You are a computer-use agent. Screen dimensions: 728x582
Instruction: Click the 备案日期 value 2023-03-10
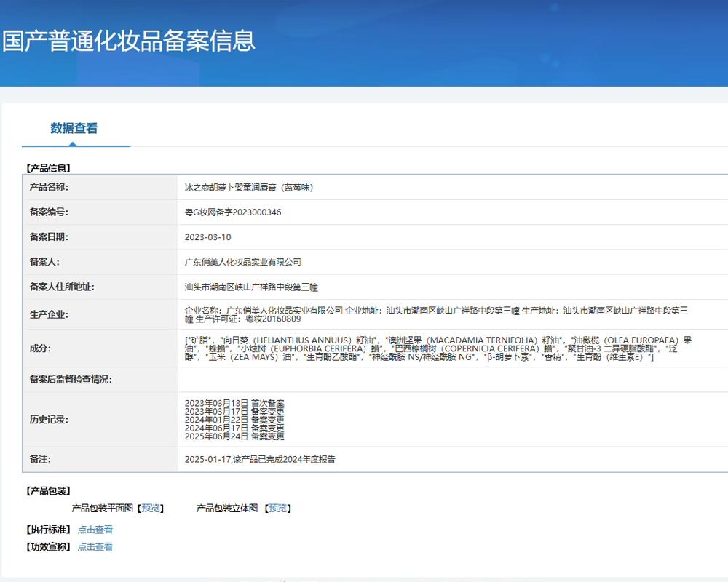(208, 237)
